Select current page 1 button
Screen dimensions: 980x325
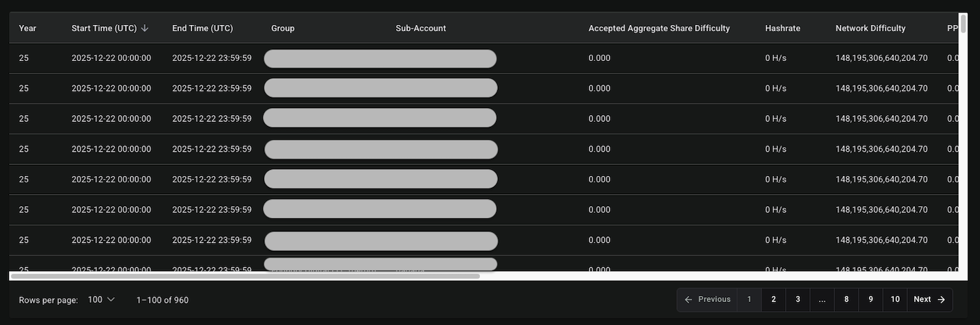749,299
